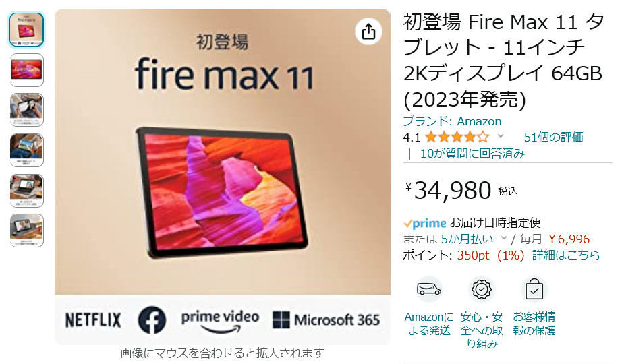Select the third thumbnail of hands holding tablet
Image resolution: width=624 pixels, height=364 pixels.
(26, 110)
